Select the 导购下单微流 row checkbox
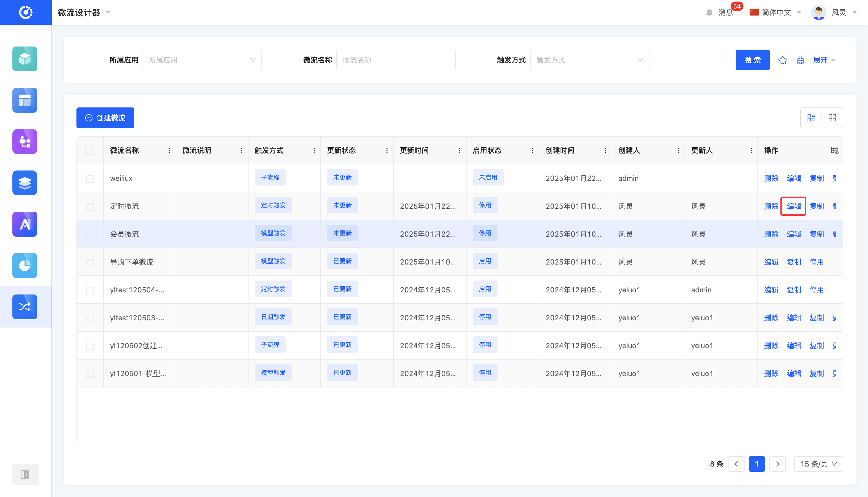868x497 pixels. coord(90,262)
